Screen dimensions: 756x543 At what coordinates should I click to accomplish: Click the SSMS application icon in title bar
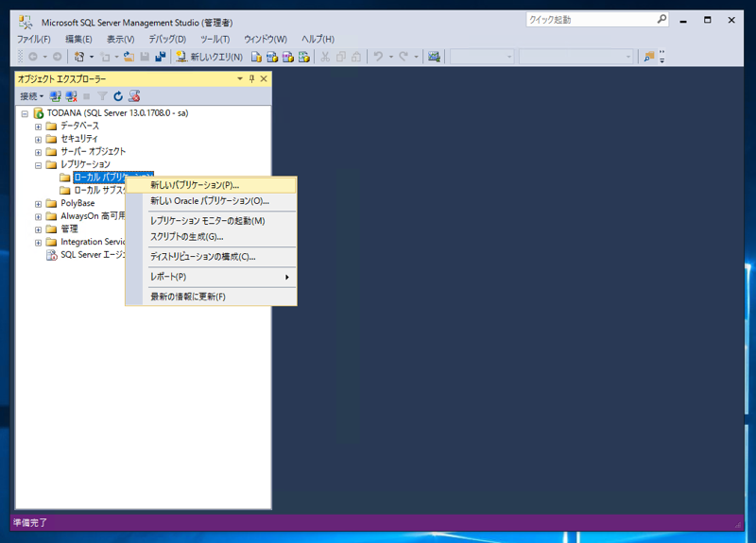pos(26,22)
